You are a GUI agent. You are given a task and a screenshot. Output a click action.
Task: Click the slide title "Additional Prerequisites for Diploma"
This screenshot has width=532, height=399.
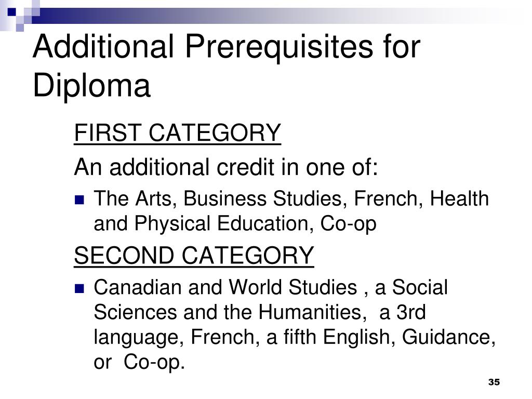(x=227, y=65)
